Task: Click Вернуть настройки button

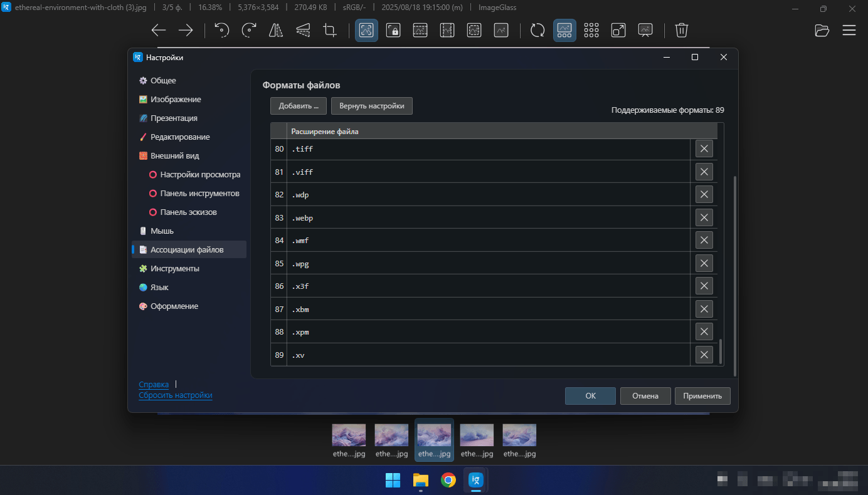Action: point(372,106)
